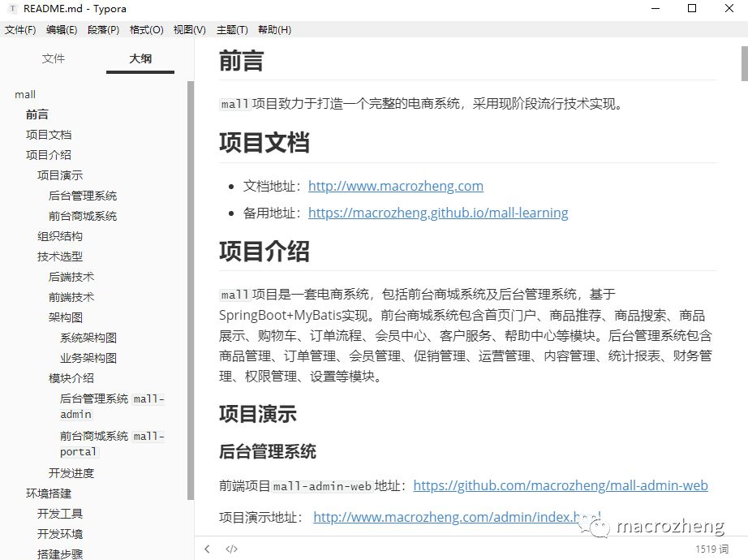Place cursor in the 前言 heading
The image size is (748, 560).
242,61
